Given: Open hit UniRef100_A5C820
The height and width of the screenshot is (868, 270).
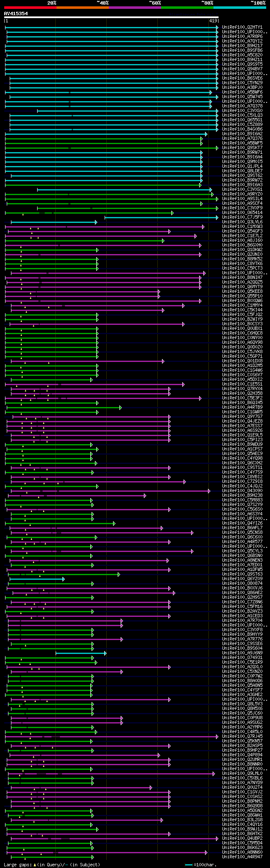Looking at the screenshot, I should [x=242, y=55].
